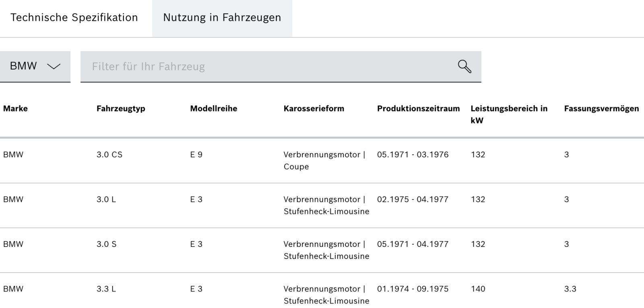Click capacity 3 in 3.0 S row

click(x=566, y=244)
